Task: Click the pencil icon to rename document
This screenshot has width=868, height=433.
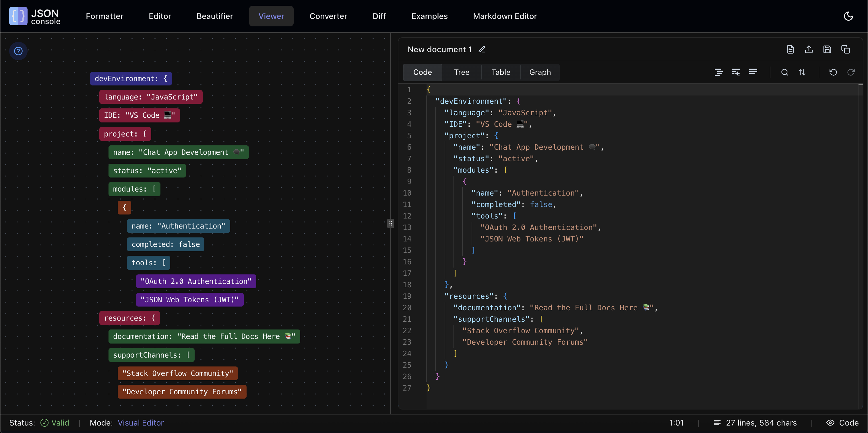Action: pos(482,50)
